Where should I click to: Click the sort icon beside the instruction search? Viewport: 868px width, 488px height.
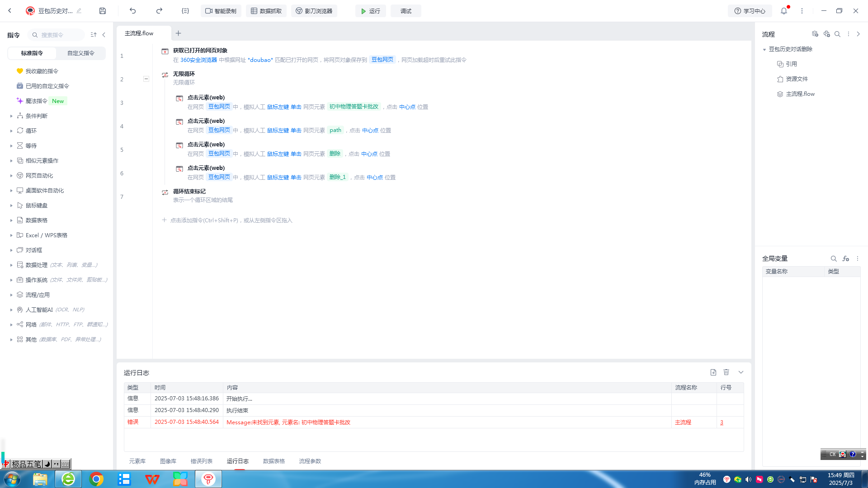(x=94, y=35)
